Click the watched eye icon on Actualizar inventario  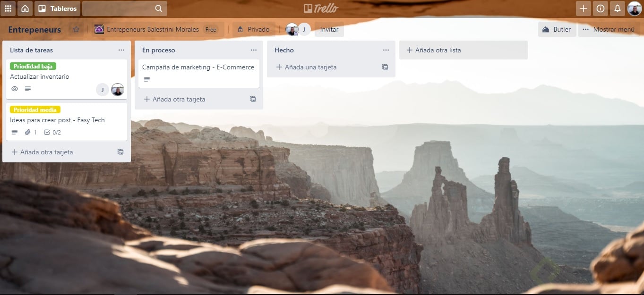point(14,89)
